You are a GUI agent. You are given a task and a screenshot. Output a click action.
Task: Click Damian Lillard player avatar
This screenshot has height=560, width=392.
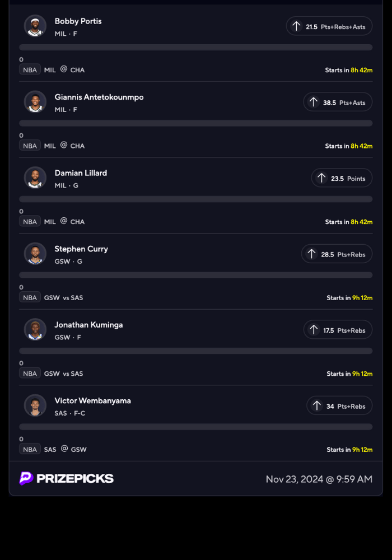tap(35, 178)
